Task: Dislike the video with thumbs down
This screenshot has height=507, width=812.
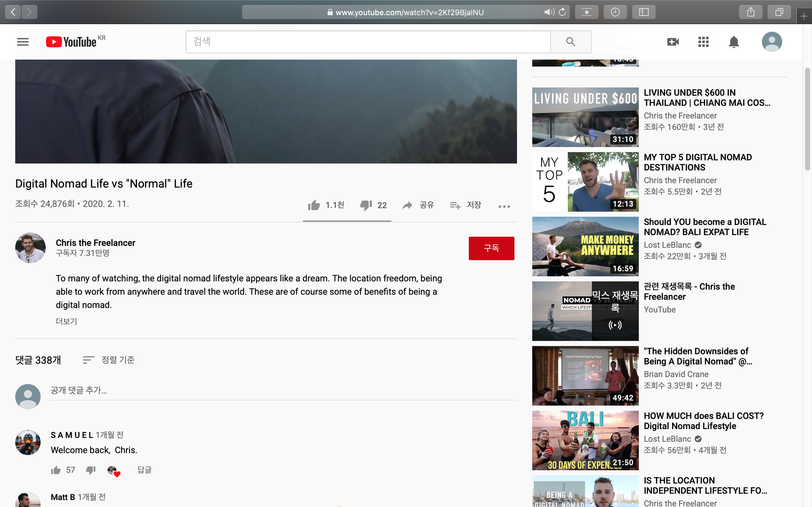Action: pyautogui.click(x=366, y=205)
